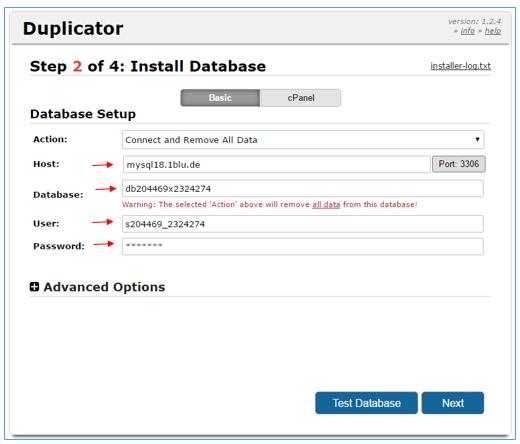Viewport: 520px width, 444px height.
Task: Click the Host input field
Action: click(x=277, y=164)
